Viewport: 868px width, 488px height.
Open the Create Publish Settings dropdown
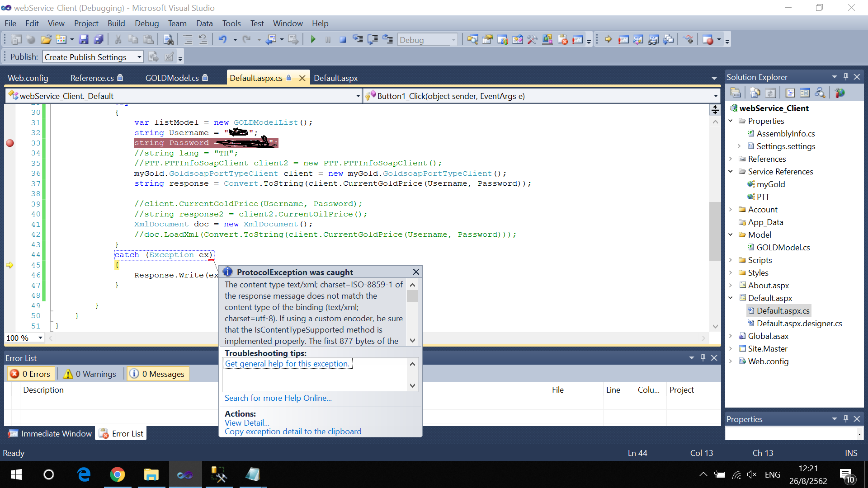[x=139, y=57]
